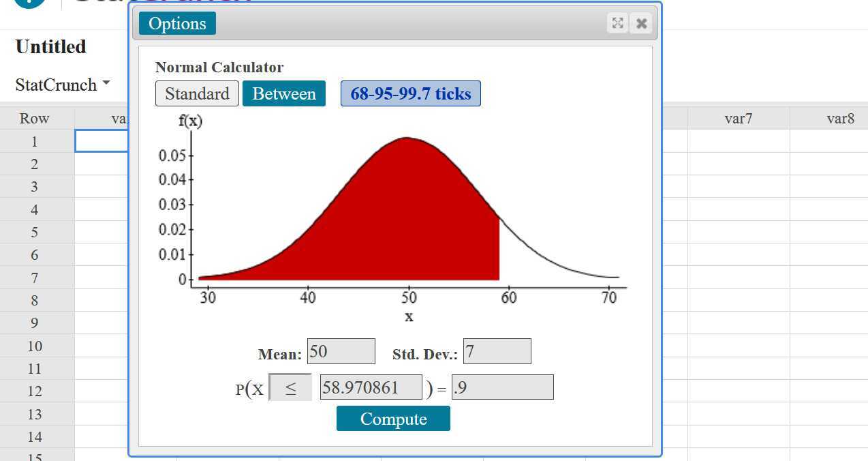
Task: Switch to the Standard calculator mode
Action: tap(196, 93)
